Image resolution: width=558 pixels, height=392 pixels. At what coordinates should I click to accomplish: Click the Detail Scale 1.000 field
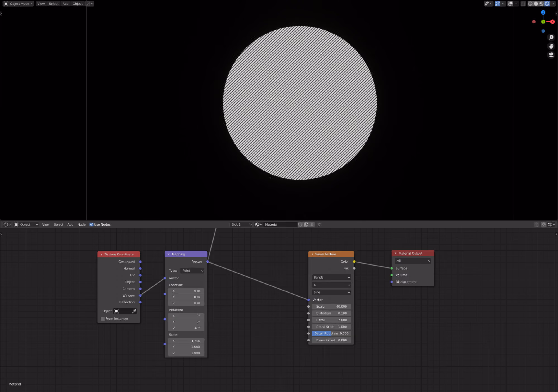tap(331, 327)
